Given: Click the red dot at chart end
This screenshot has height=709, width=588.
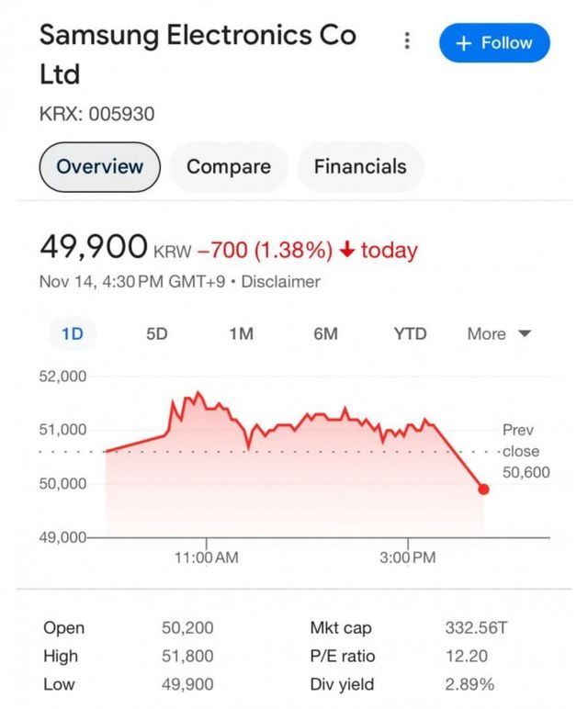Looking at the screenshot, I should (x=484, y=490).
